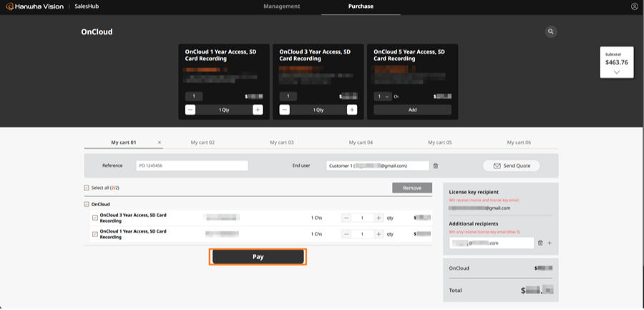The height and width of the screenshot is (310, 644).
Task: Click the Remove button
Action: 412,188
